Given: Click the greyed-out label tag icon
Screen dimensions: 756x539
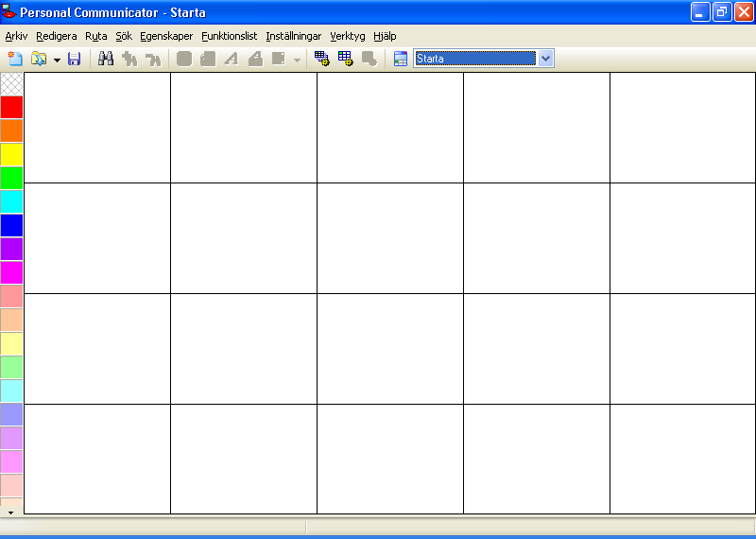Looking at the screenshot, I should [255, 59].
